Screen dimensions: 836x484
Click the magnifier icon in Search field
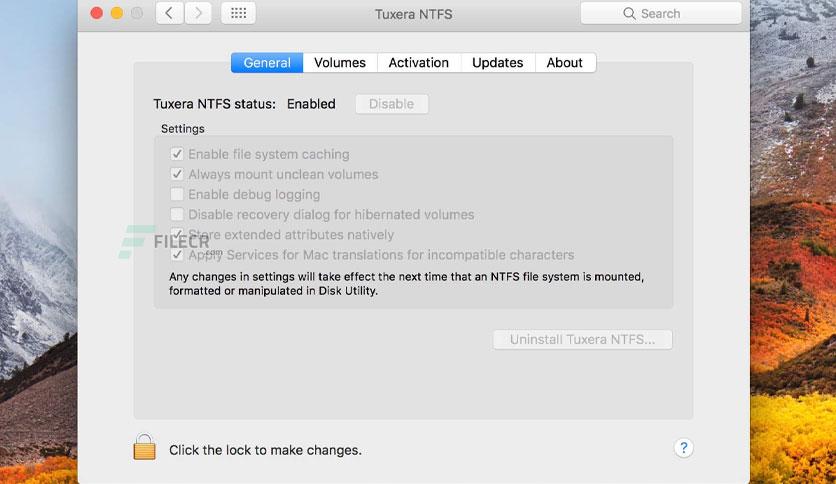[629, 13]
